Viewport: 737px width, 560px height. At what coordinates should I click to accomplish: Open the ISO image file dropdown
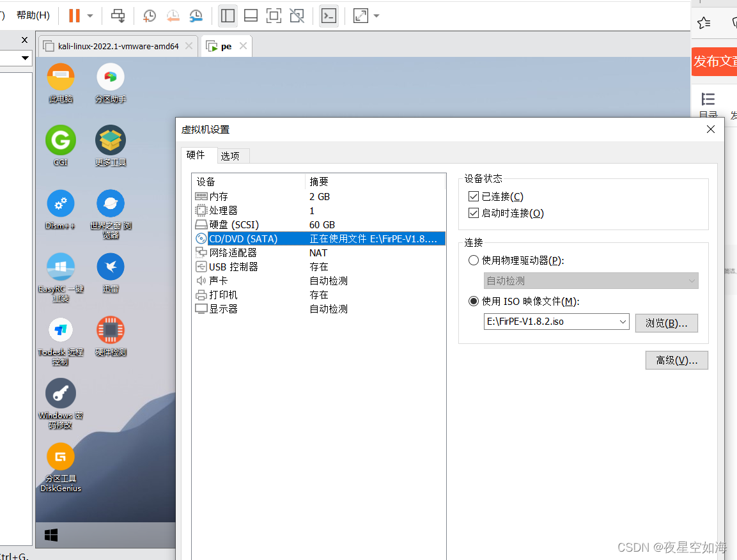pos(625,323)
